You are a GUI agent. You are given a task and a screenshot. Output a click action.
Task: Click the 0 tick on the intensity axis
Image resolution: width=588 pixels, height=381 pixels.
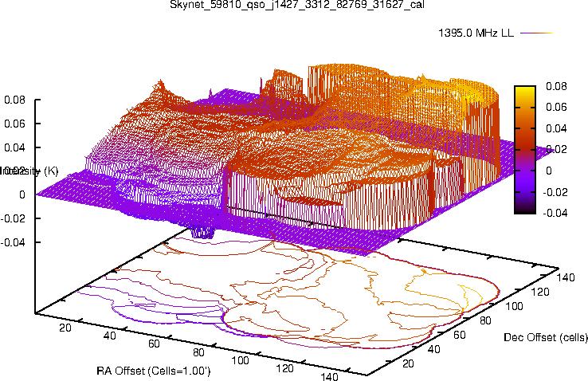click(x=22, y=194)
